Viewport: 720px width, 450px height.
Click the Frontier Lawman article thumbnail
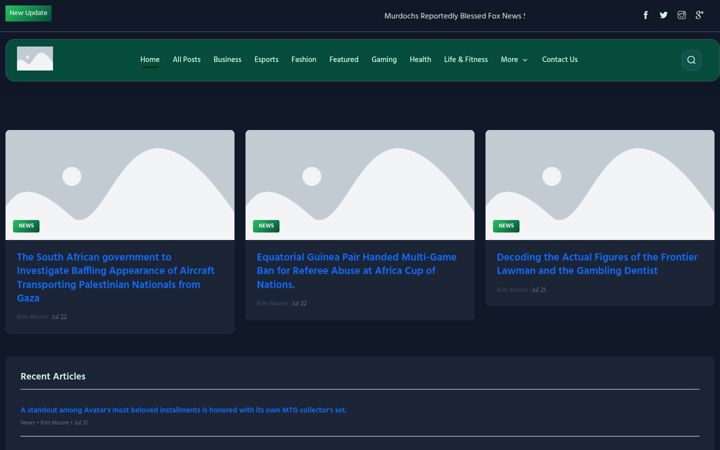click(600, 185)
